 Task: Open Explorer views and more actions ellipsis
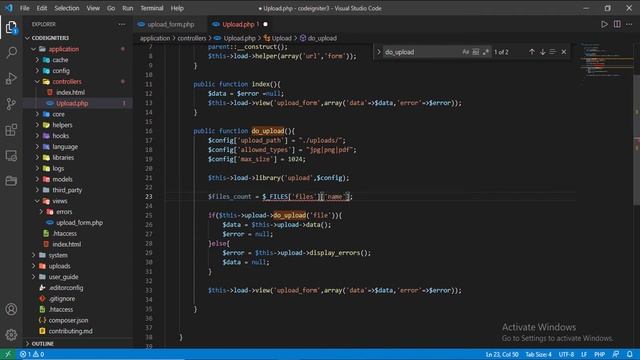point(122,24)
